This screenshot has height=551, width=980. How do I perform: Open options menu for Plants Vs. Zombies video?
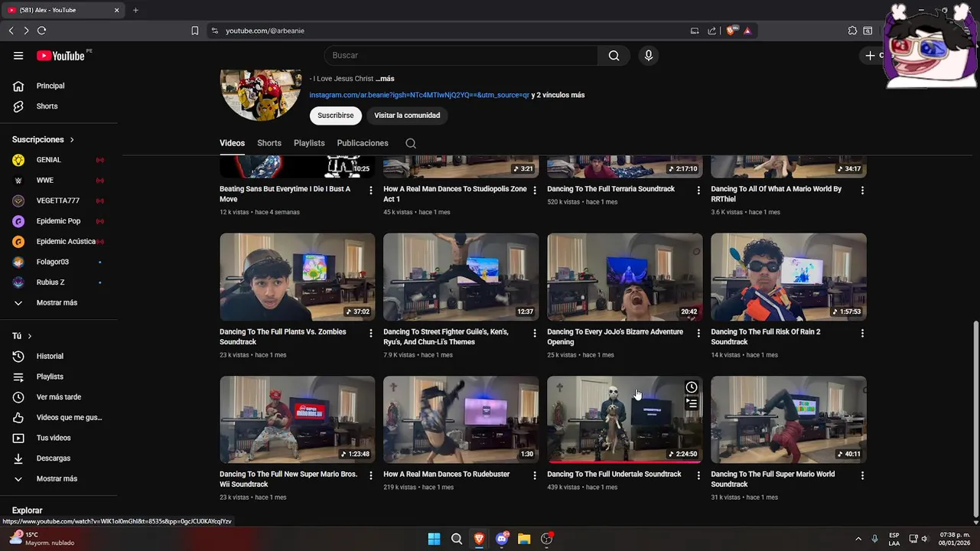[x=370, y=333]
